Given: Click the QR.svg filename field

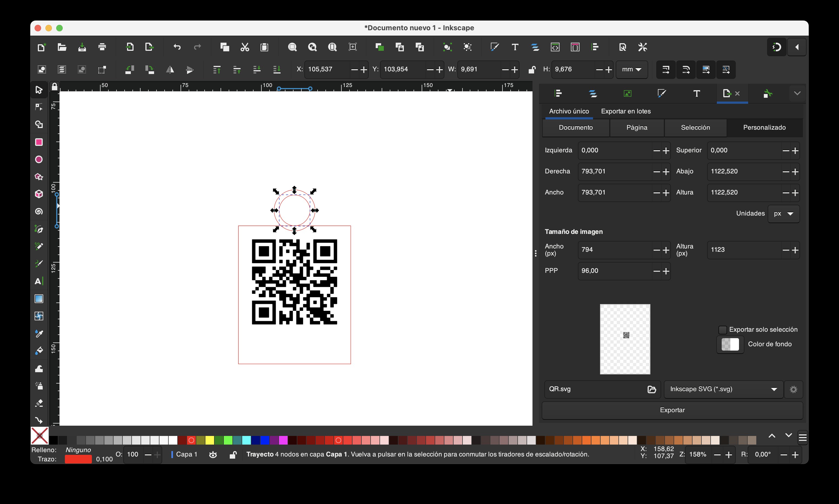Looking at the screenshot, I should 596,389.
